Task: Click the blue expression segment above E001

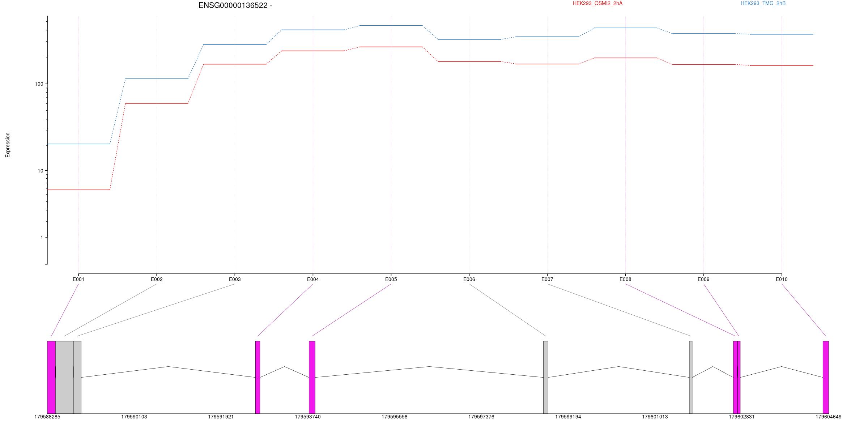Action: (78, 144)
